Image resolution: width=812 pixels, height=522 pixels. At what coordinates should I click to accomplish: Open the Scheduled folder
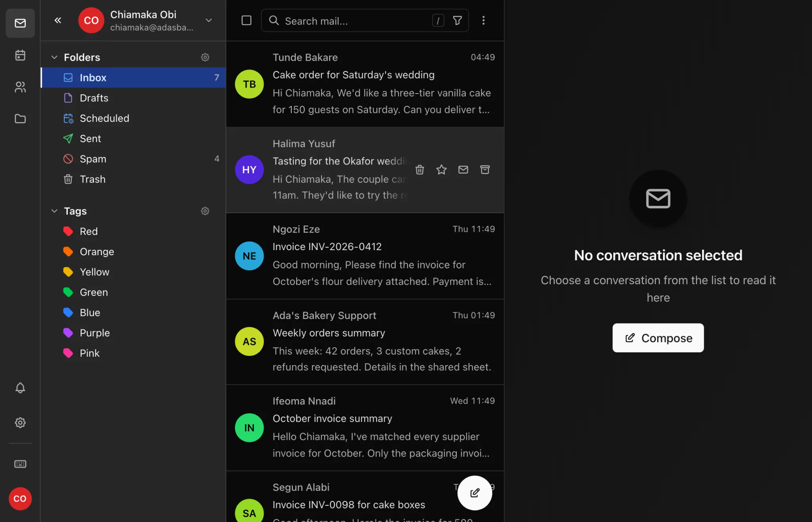pos(133,118)
